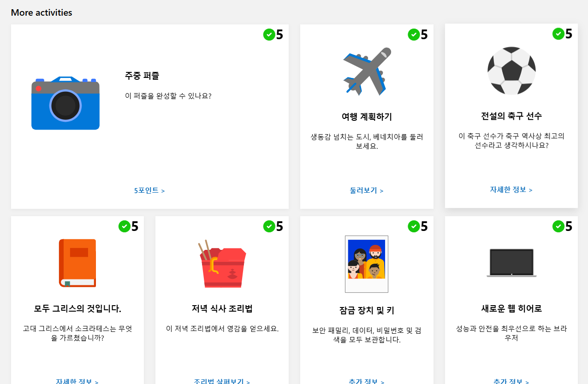Click the soccer ball icon
588x384 pixels.
(x=511, y=71)
